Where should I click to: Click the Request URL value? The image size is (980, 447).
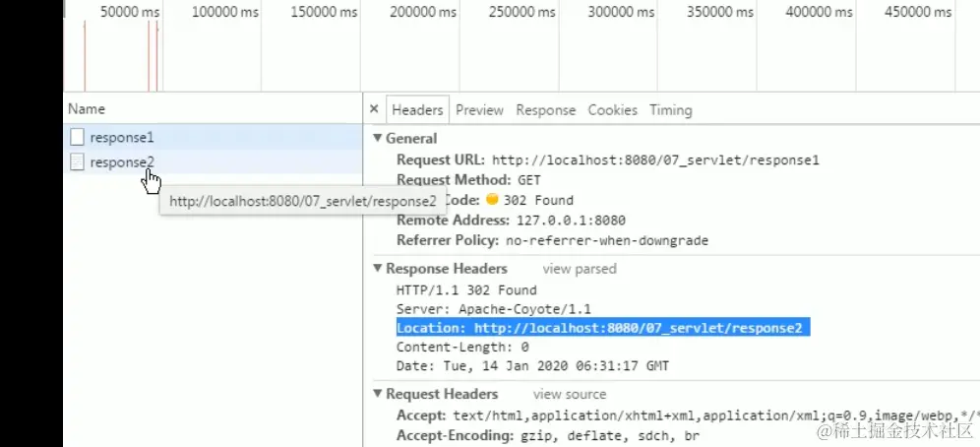pyautogui.click(x=655, y=160)
